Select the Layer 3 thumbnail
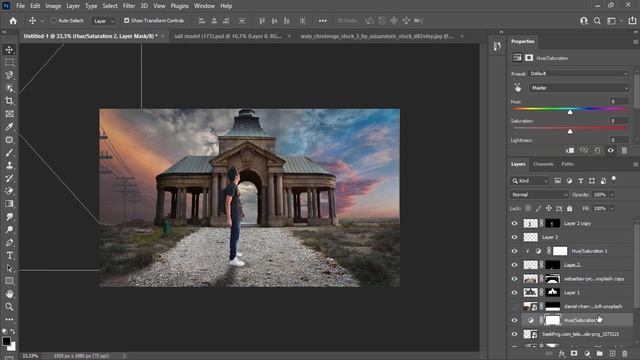Image resolution: width=640 pixels, height=360 pixels. point(530,237)
